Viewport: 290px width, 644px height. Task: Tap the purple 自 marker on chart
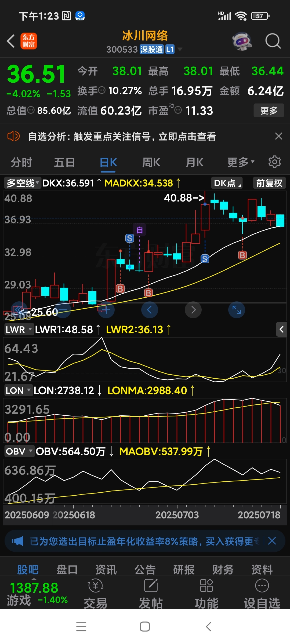(140, 230)
